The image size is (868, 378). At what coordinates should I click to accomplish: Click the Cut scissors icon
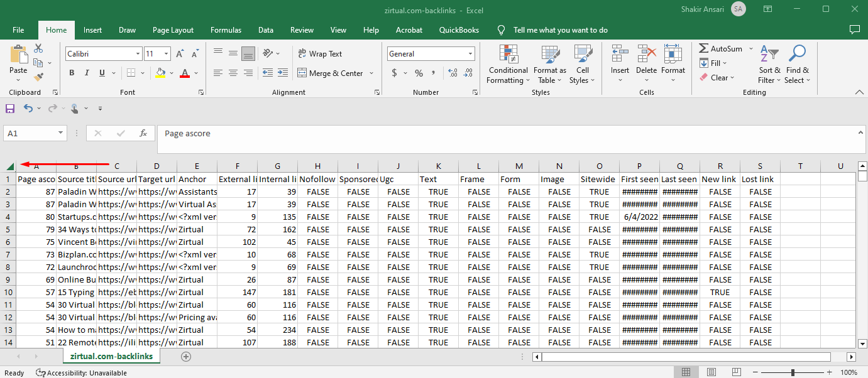click(38, 48)
